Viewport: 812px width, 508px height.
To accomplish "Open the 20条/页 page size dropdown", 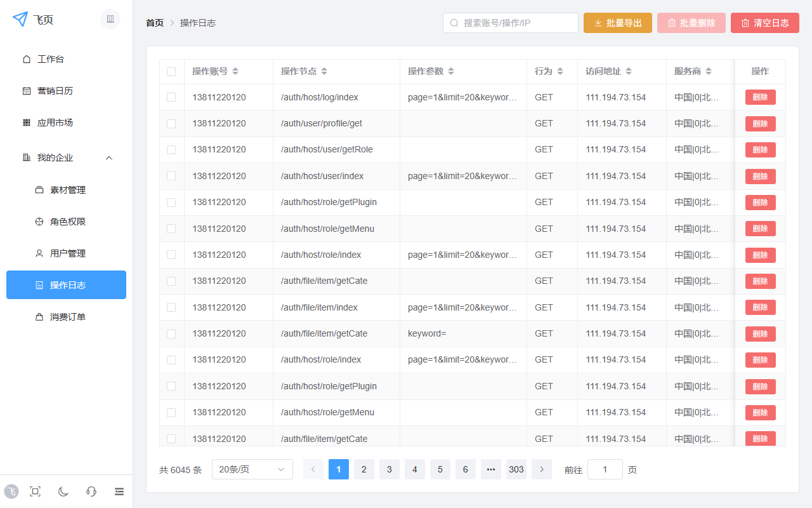I will tap(252, 469).
